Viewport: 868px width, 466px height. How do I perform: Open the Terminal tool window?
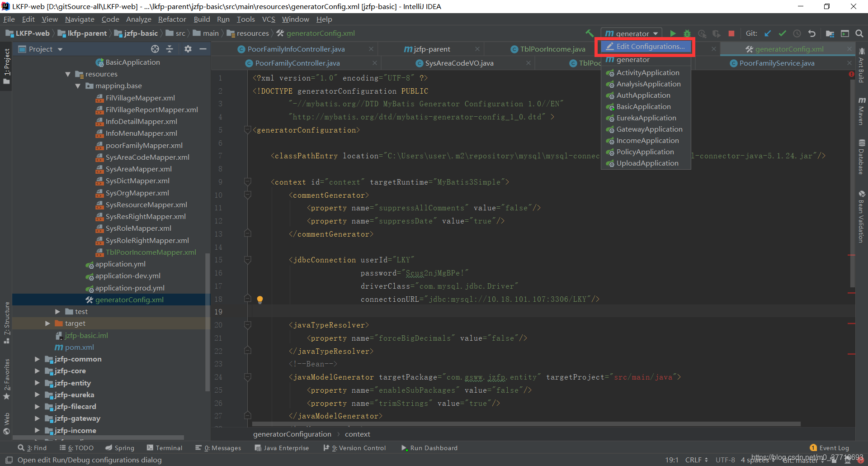[165, 448]
